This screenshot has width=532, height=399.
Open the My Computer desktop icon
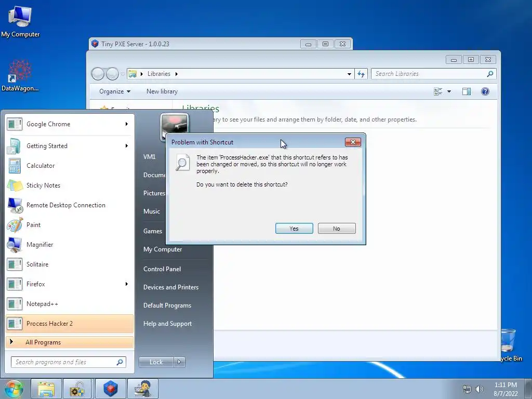(x=20, y=21)
